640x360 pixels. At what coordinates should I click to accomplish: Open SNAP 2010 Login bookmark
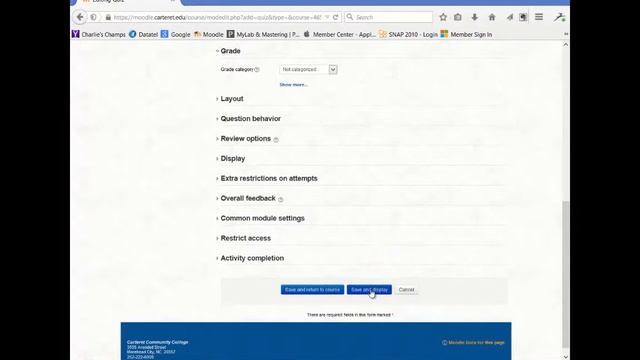[408, 34]
